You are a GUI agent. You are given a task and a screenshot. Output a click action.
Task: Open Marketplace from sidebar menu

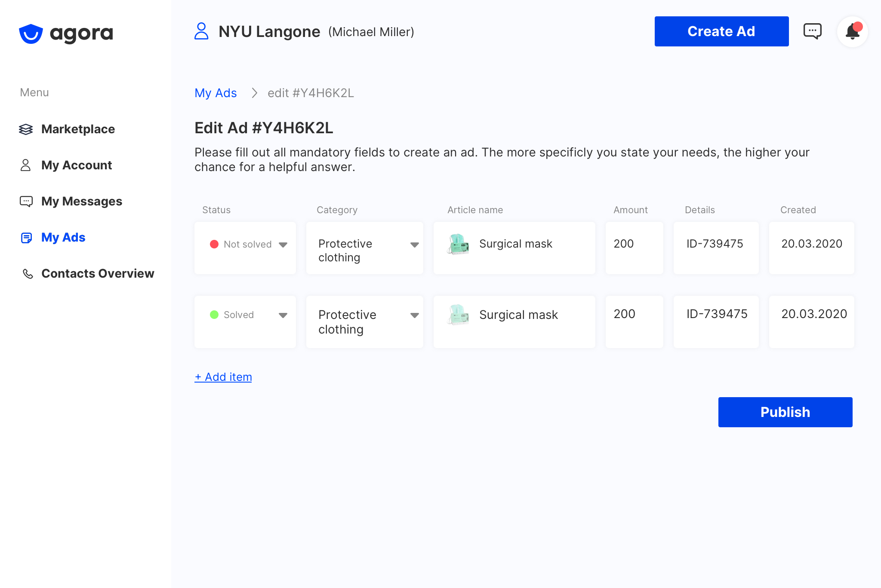(x=78, y=129)
